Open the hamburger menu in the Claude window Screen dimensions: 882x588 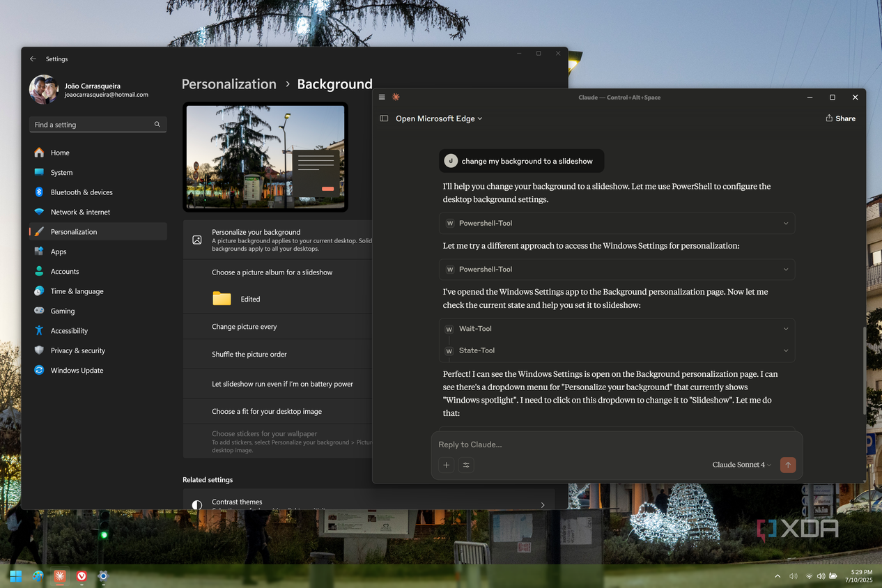click(x=382, y=98)
